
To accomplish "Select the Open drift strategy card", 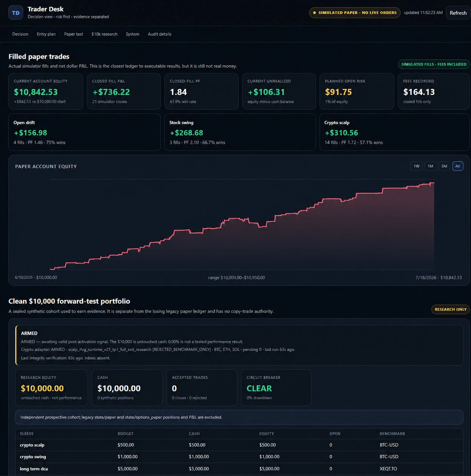I will coord(85,132).
